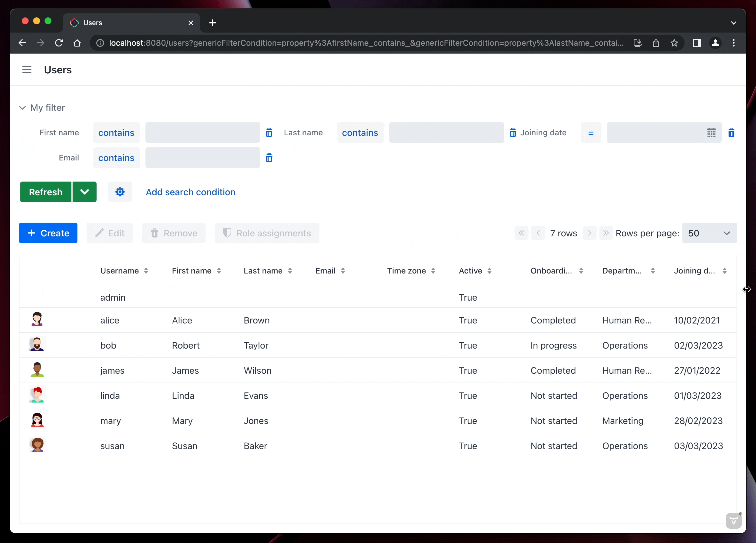The width and height of the screenshot is (756, 543).
Task: Select the Users browser tab
Action: coord(132,23)
